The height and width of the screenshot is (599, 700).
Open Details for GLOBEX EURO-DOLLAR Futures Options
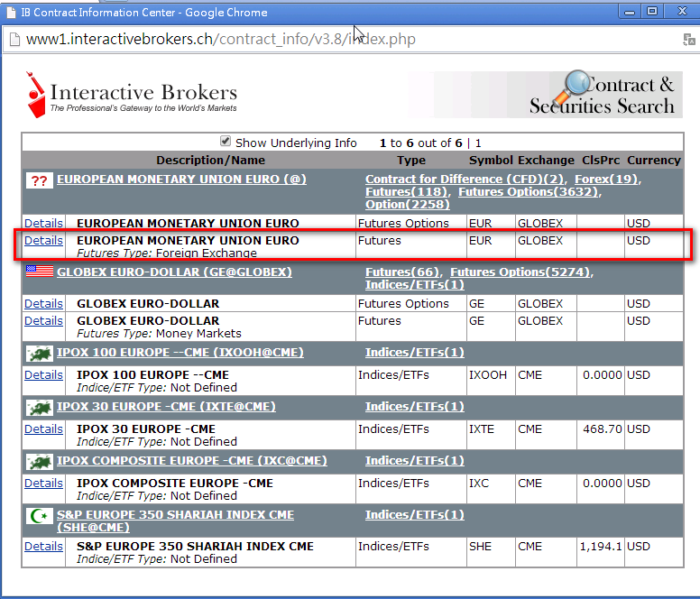coord(43,303)
